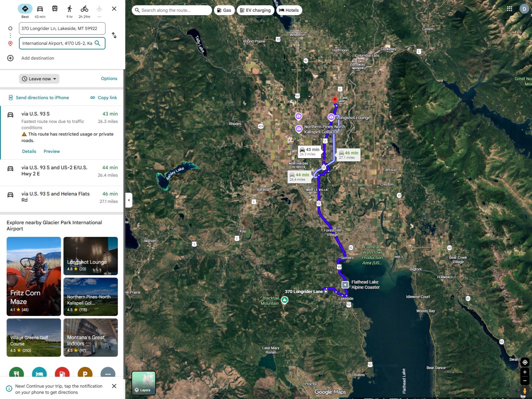This screenshot has width=532, height=399.
Task: Select the 46 min route label on map
Action: (348, 155)
